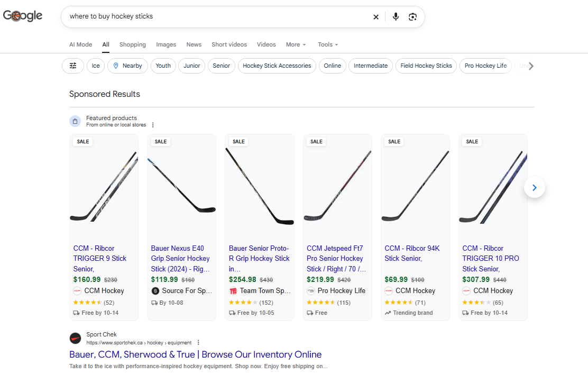Image resolution: width=588 pixels, height=374 pixels.
Task: Apply the Junior filter chip
Action: coord(191,66)
